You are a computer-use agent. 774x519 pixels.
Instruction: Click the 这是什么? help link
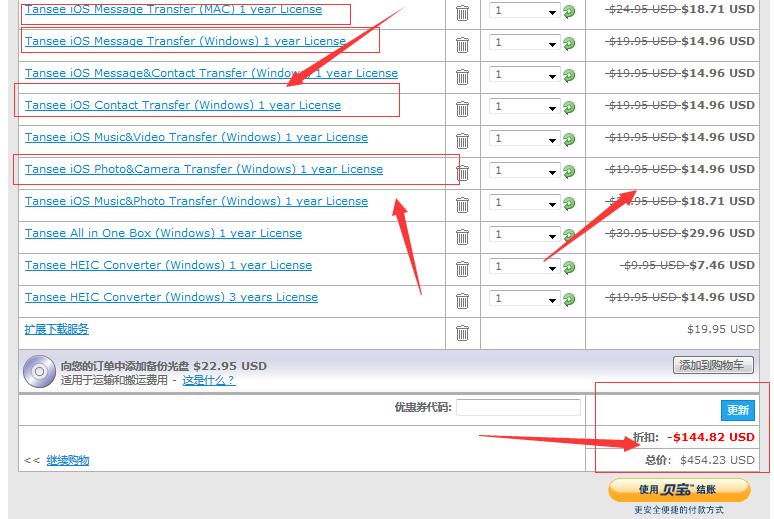click(209, 380)
